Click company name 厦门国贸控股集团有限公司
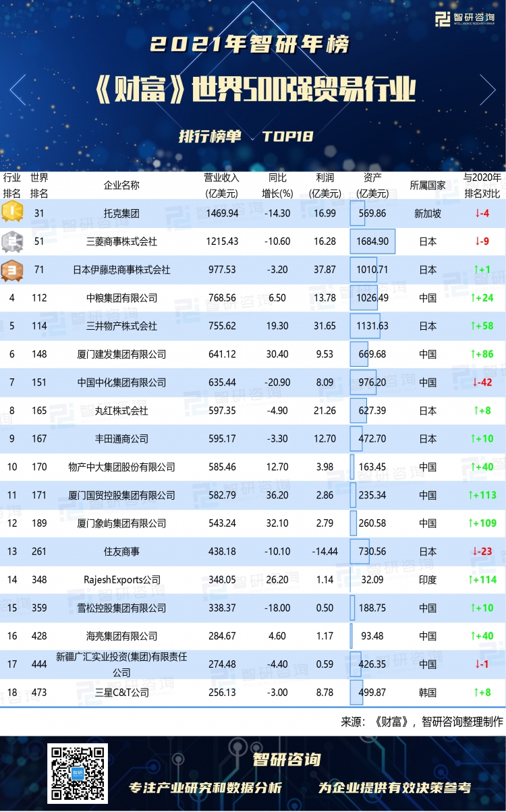 (x=121, y=495)
